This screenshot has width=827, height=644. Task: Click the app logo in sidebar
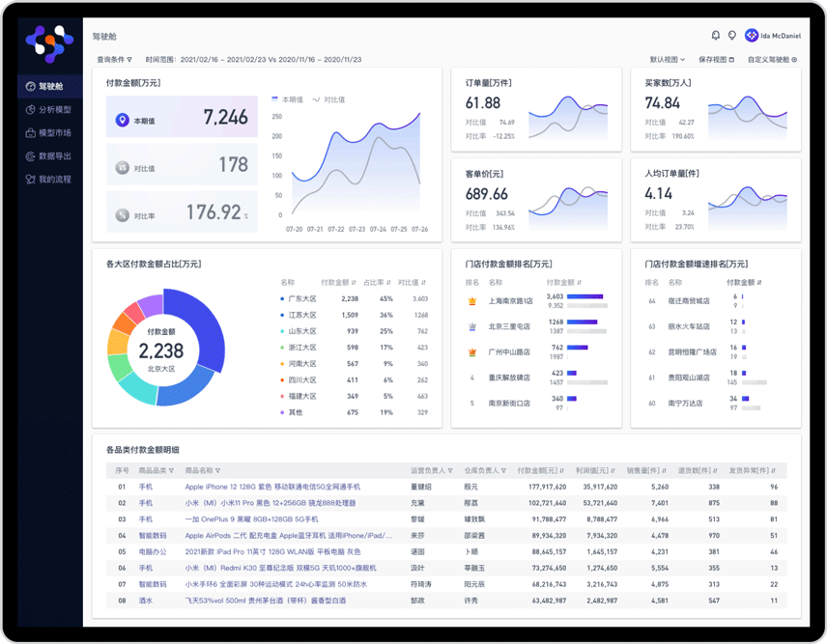tap(49, 43)
